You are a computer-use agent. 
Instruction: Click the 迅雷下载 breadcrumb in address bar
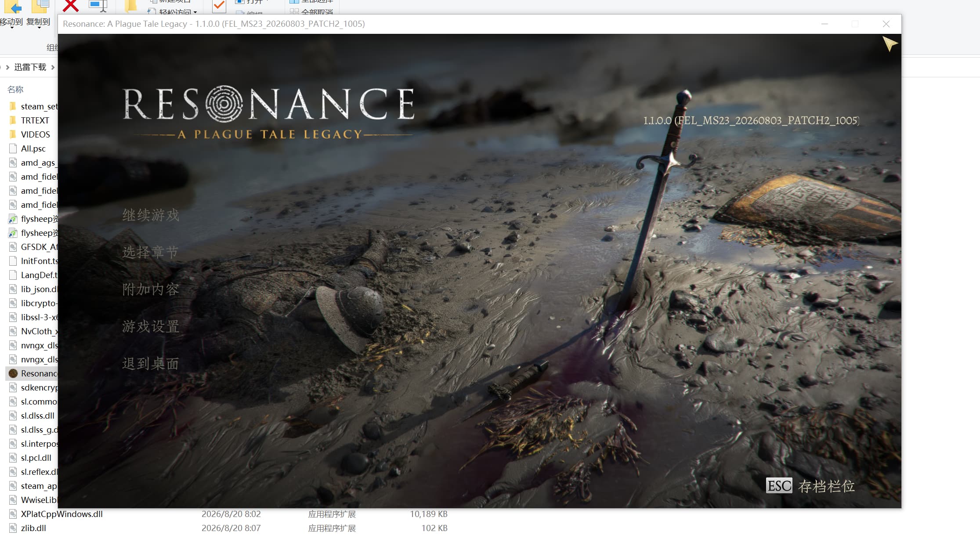[30, 67]
